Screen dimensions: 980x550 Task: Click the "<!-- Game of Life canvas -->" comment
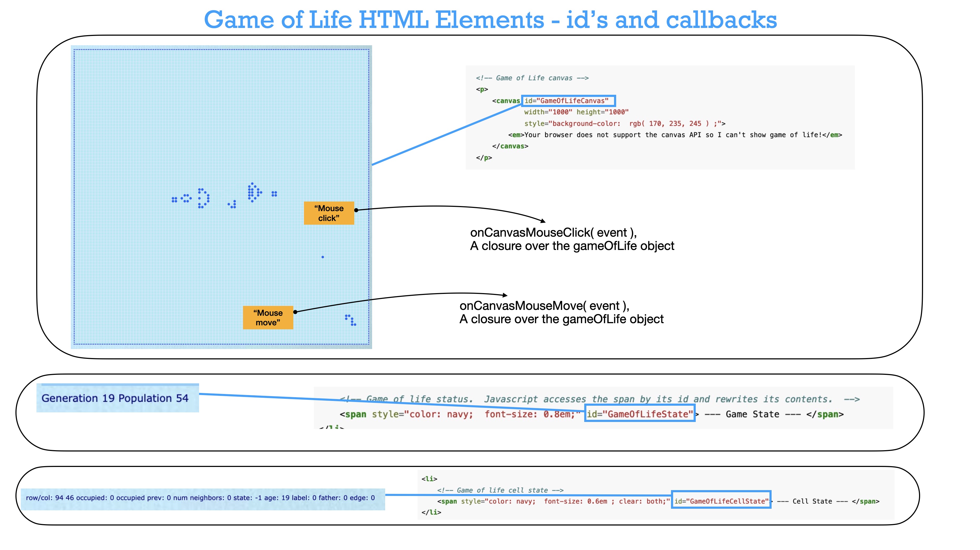pos(532,78)
